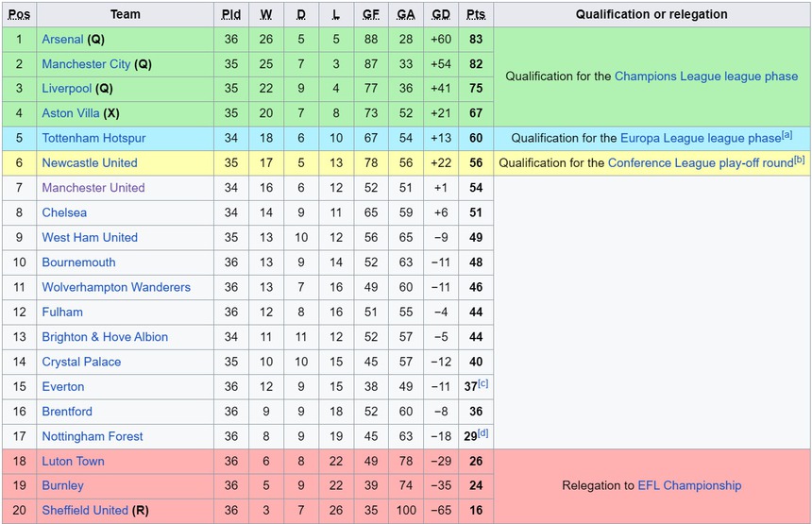Click the Manchester City link
The width and height of the screenshot is (812, 524).
[86, 64]
